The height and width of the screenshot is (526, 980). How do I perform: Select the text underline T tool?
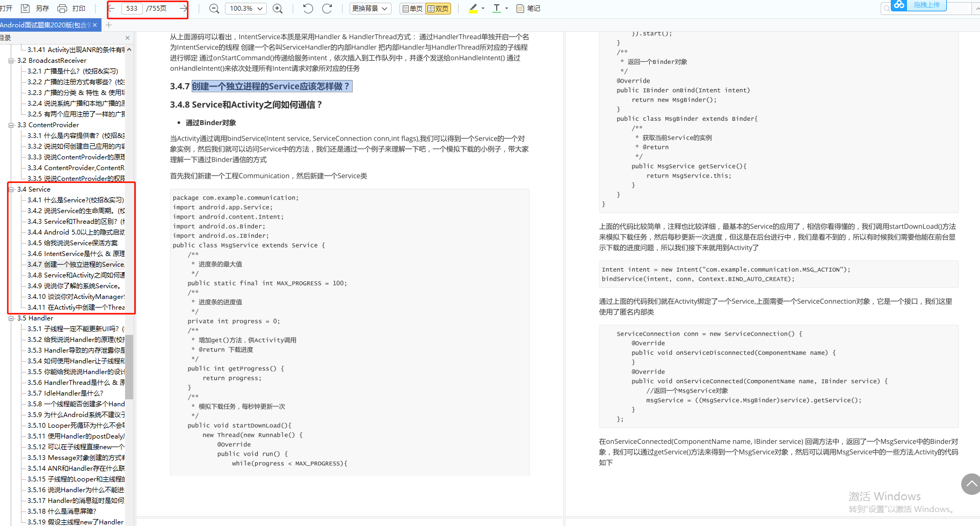[496, 9]
